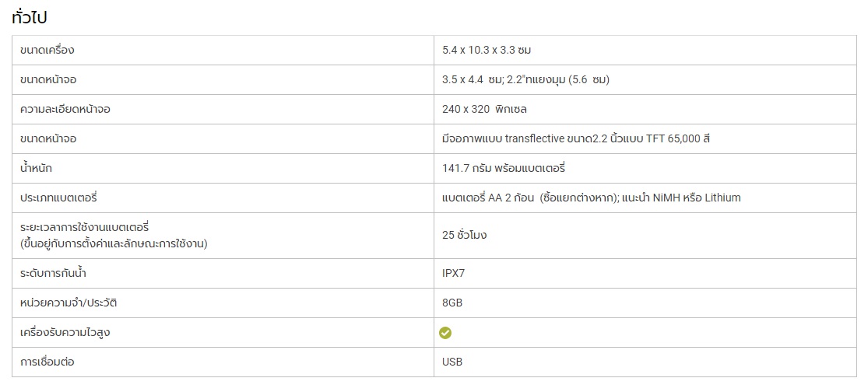Click the USB connectivity value
Screen dimensions: 868x392
click(452, 362)
